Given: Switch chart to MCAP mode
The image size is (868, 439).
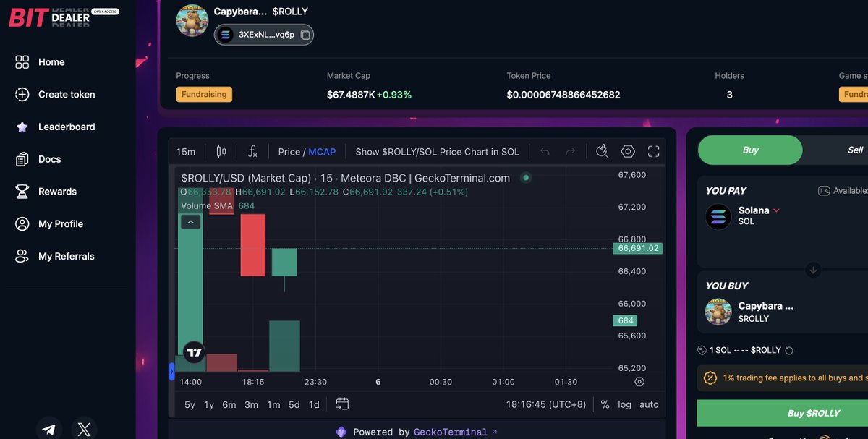Looking at the screenshot, I should tap(322, 152).
